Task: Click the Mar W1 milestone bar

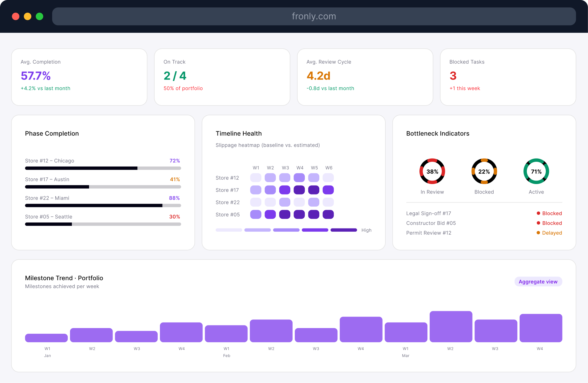Action: (x=406, y=332)
